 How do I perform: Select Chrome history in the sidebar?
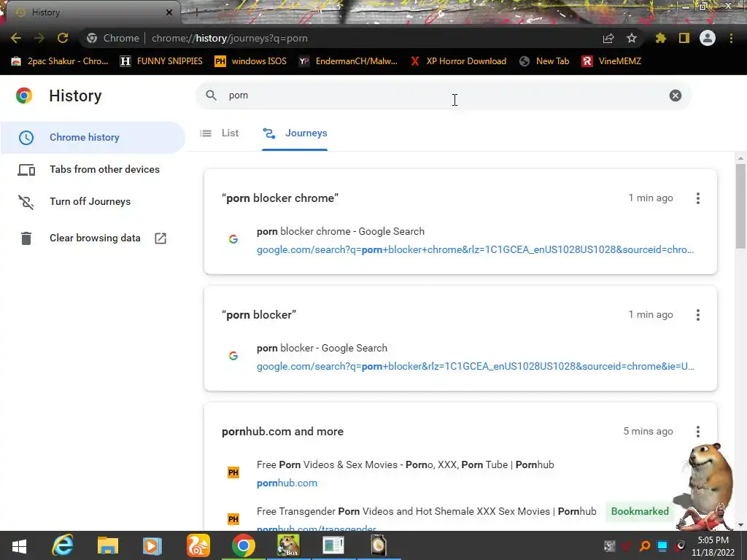pos(93,137)
